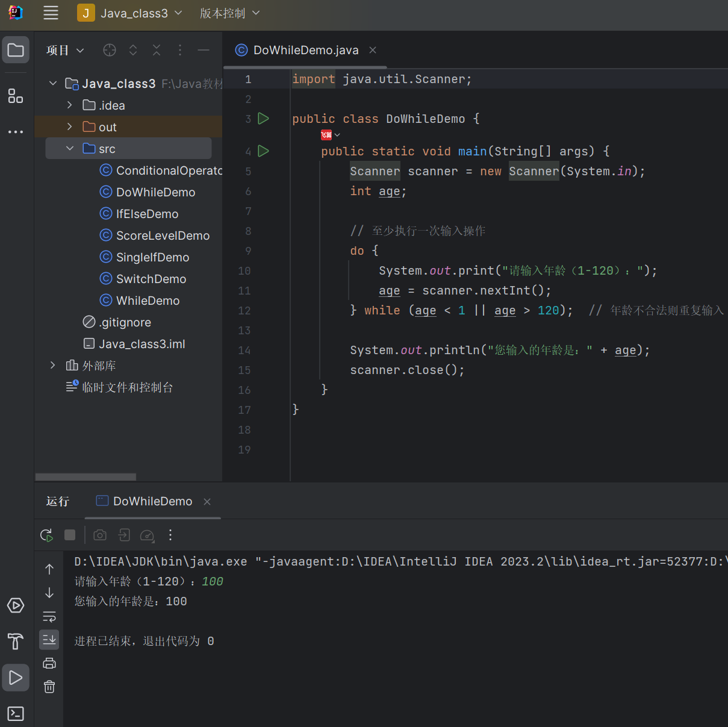Open the Terminal tool window
The width and height of the screenshot is (728, 727).
16,714
